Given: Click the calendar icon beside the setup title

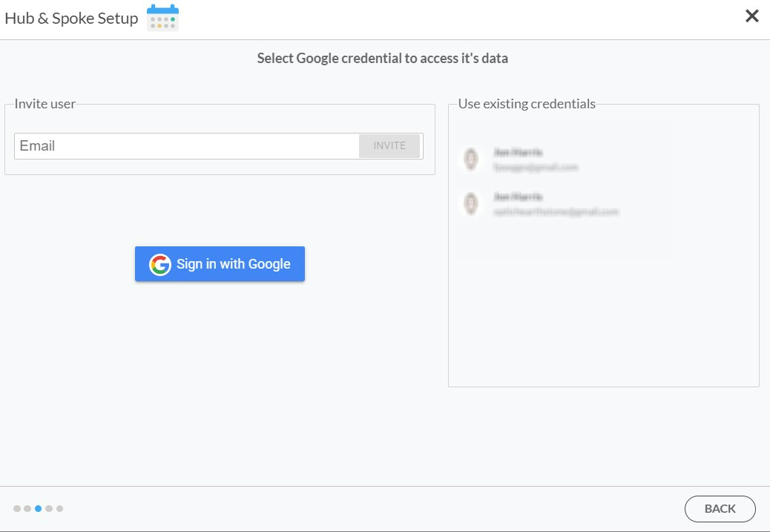Looking at the screenshot, I should [162, 18].
